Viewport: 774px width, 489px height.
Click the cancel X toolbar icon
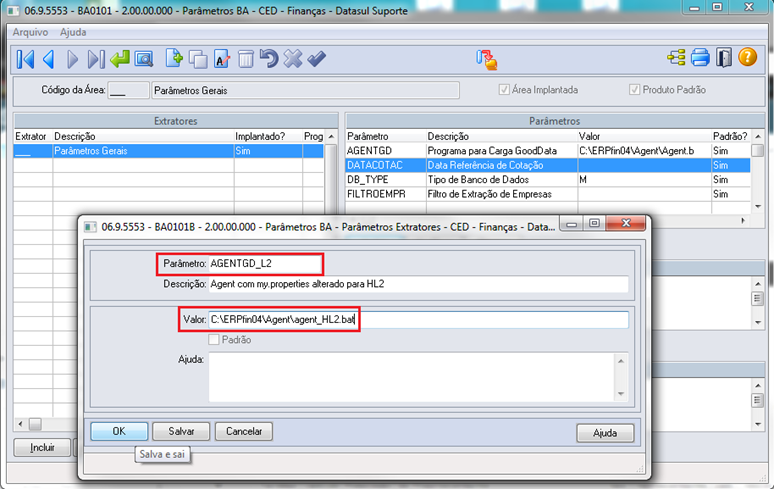pos(293,59)
